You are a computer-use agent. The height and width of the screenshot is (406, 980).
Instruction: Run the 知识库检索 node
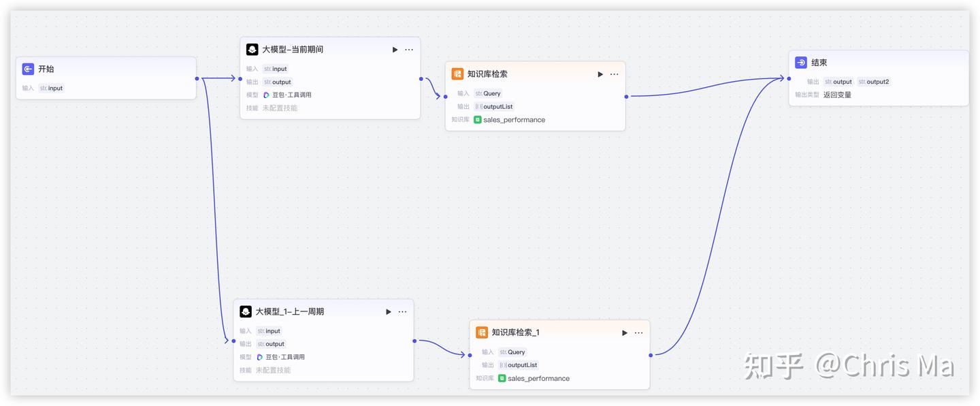click(x=600, y=74)
